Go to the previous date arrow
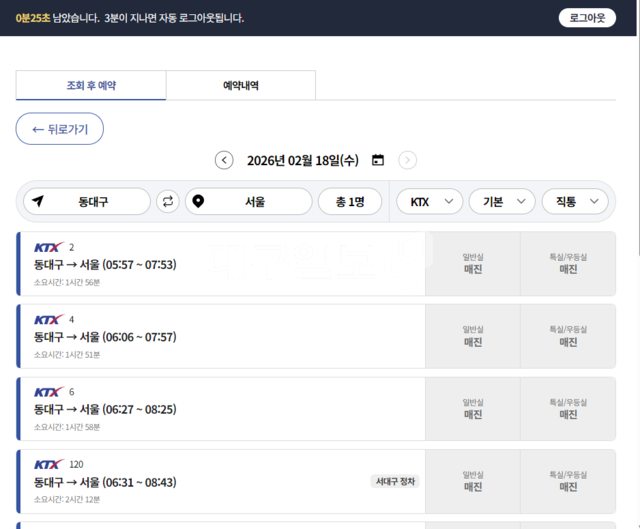This screenshot has height=529, width=640. pos(224,160)
